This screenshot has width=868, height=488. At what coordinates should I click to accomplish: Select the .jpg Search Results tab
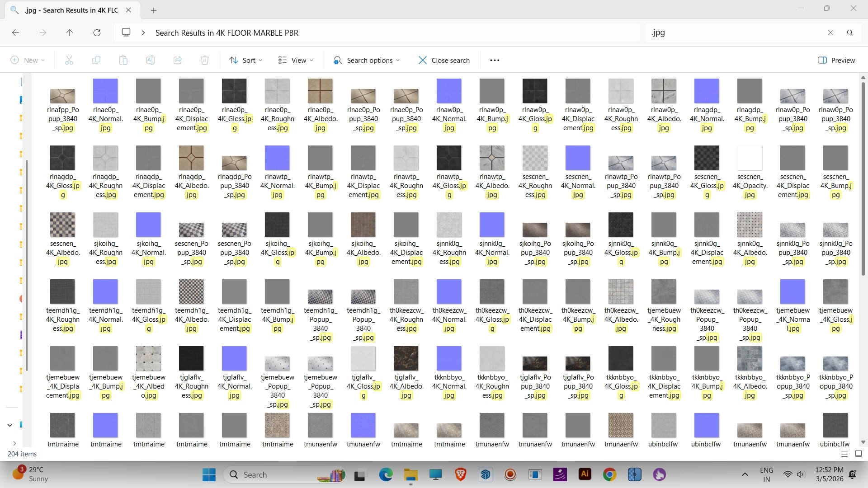point(72,10)
